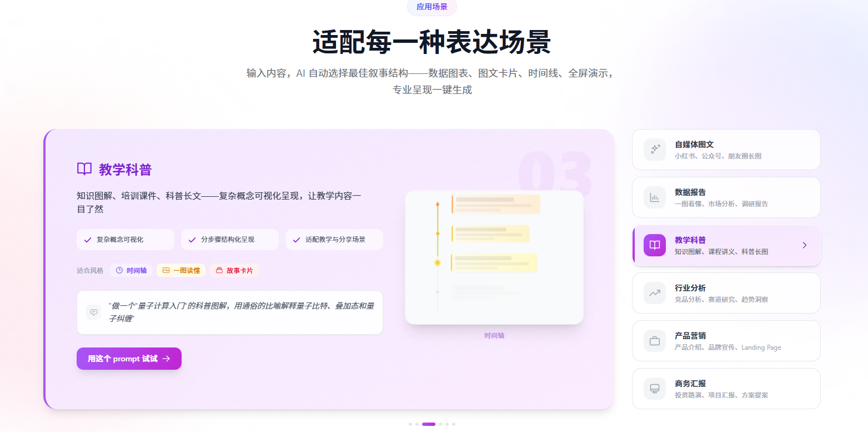Click the active purple carousel indicator
868x432 pixels.
tap(429, 424)
